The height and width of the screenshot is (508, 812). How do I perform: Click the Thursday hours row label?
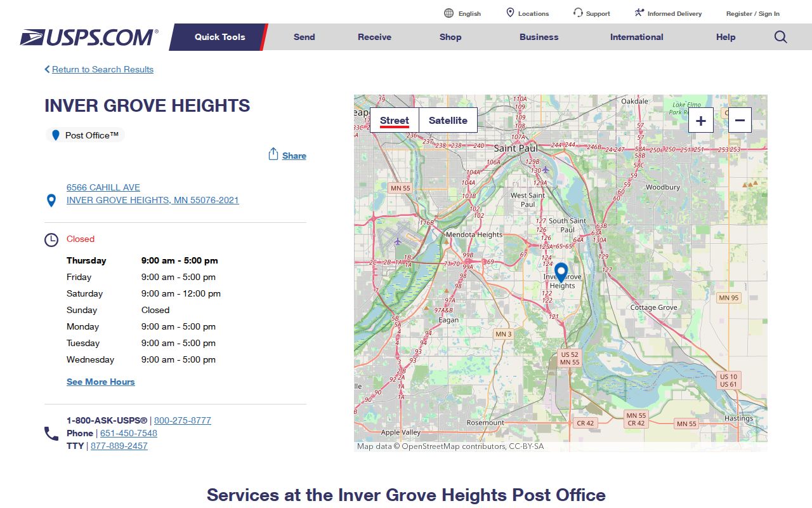tap(86, 260)
